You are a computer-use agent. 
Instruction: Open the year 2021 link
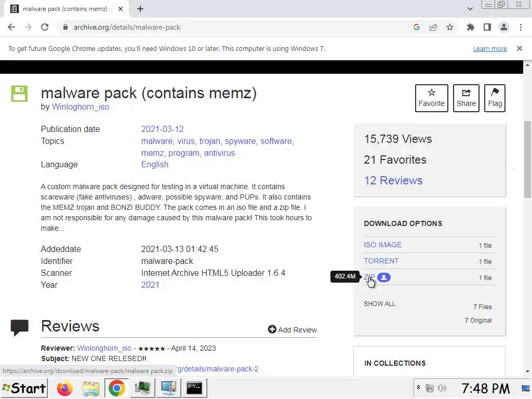pyautogui.click(x=150, y=285)
